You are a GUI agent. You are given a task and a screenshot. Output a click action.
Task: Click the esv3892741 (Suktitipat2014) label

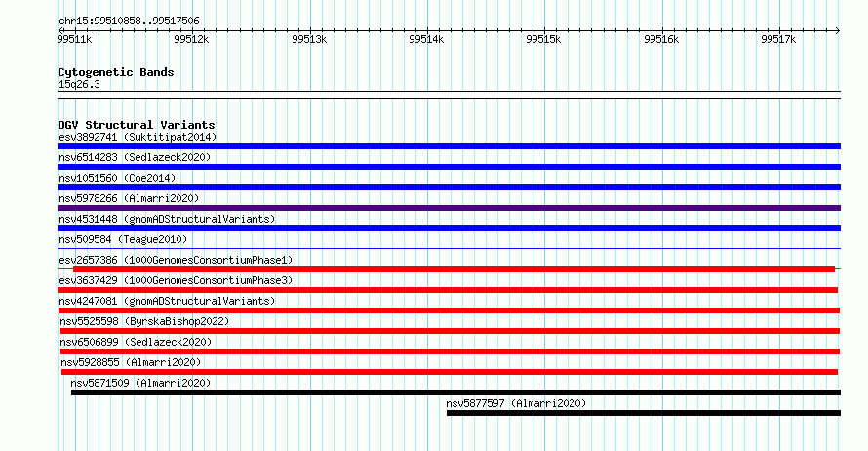[138, 137]
